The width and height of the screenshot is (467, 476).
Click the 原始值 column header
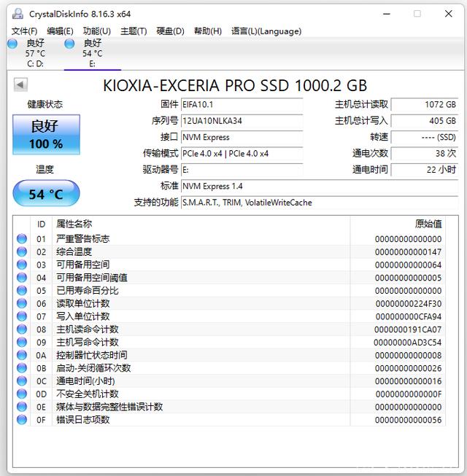coord(398,224)
